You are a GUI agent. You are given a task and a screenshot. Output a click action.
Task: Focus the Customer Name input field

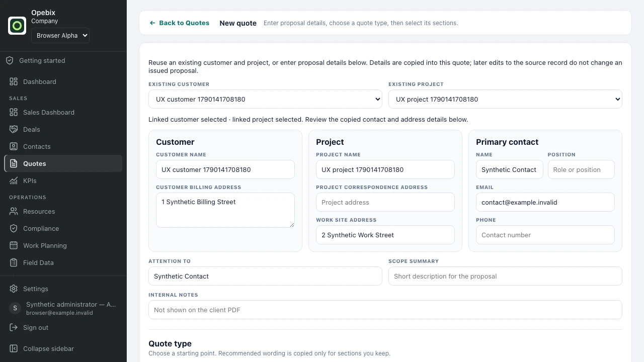tap(225, 169)
